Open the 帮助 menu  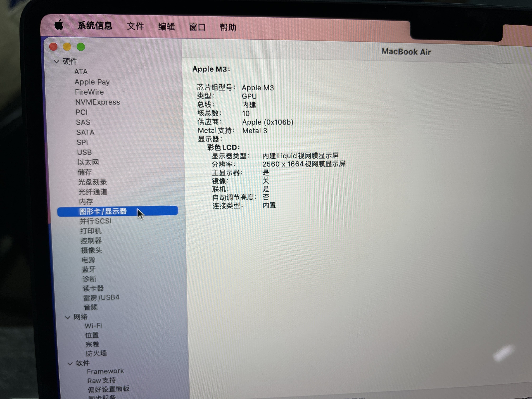228,27
